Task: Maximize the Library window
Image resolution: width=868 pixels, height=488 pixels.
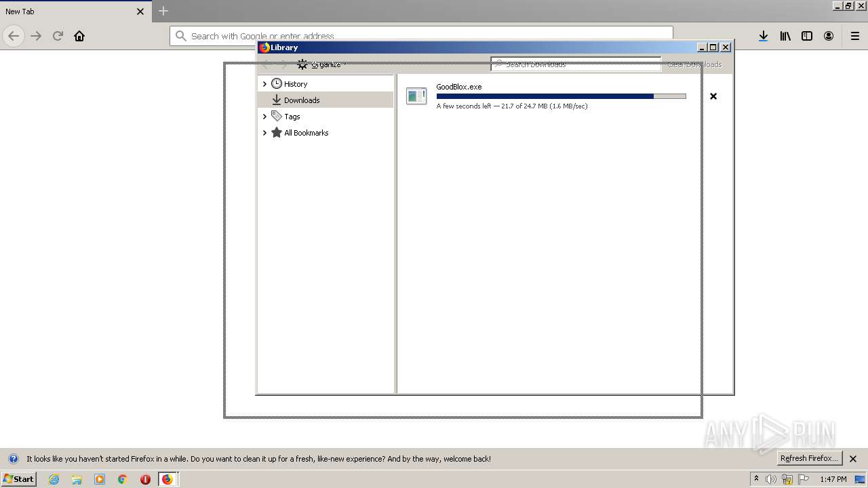Action: coord(713,47)
